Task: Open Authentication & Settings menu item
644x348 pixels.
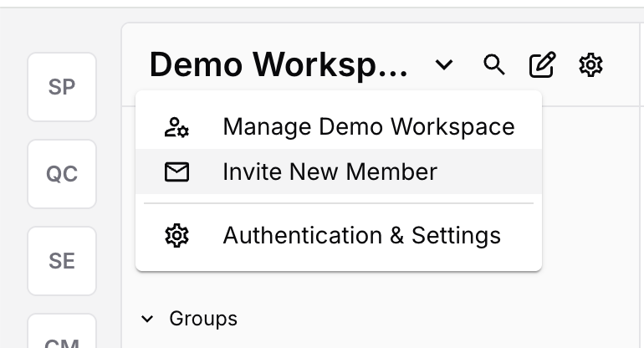Action: [x=339, y=235]
